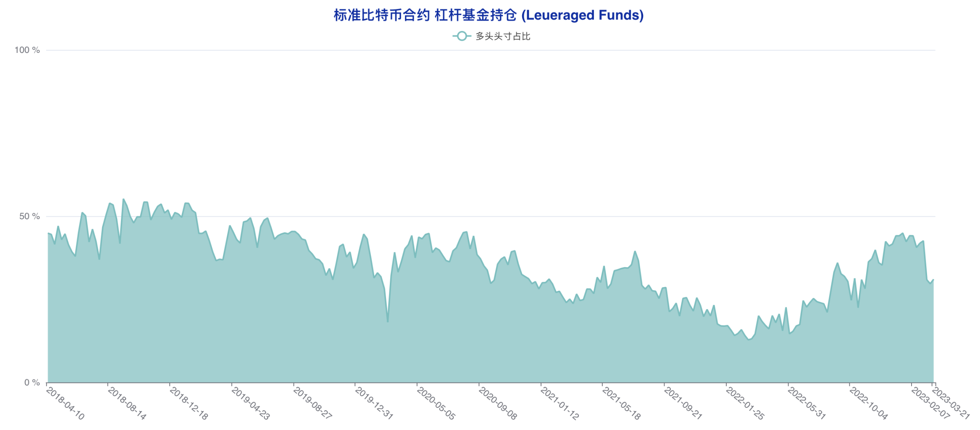Click the 2021-09-21 date label
980x430 pixels.
683,403
